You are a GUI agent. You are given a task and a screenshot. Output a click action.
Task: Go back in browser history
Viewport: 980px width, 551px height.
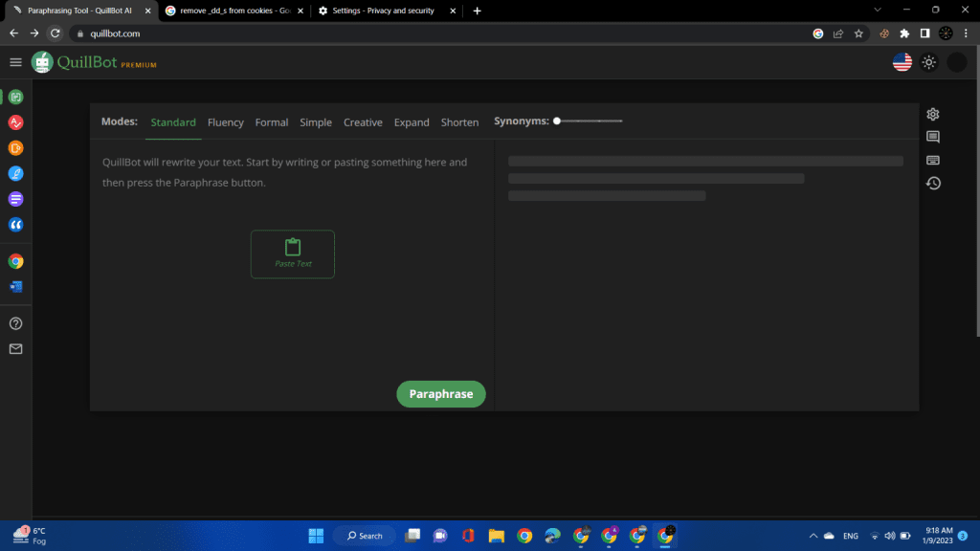[13, 33]
